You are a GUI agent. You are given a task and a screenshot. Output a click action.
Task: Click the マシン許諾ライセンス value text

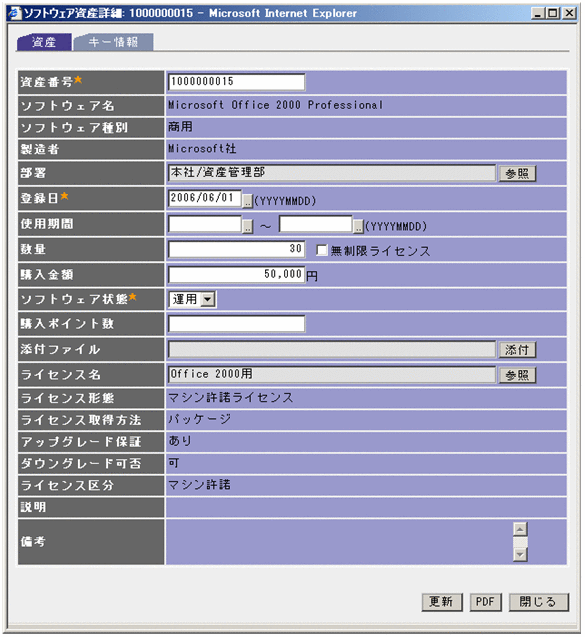point(230,397)
